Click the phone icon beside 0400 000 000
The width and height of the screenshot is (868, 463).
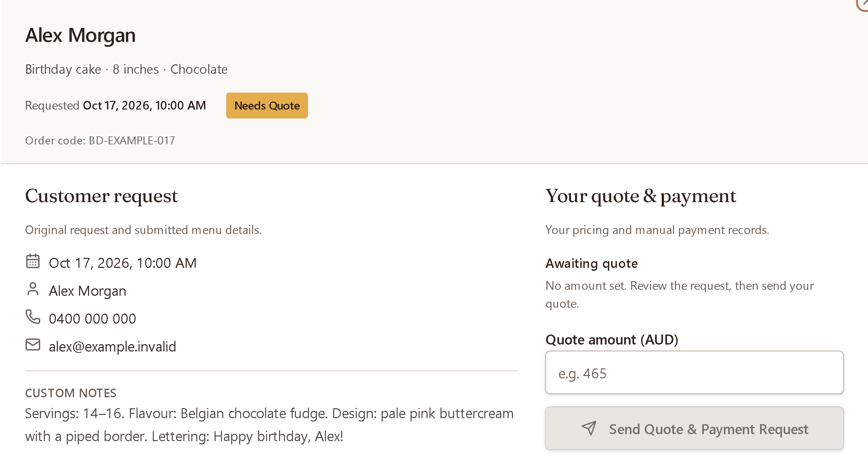(x=33, y=317)
